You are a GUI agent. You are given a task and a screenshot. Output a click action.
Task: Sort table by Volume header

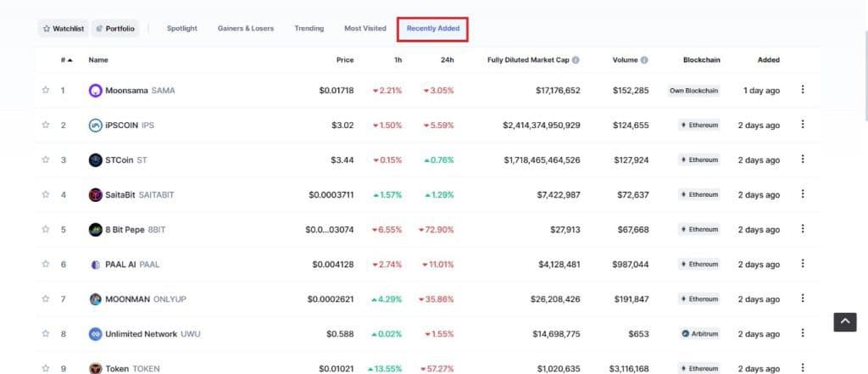click(x=625, y=60)
